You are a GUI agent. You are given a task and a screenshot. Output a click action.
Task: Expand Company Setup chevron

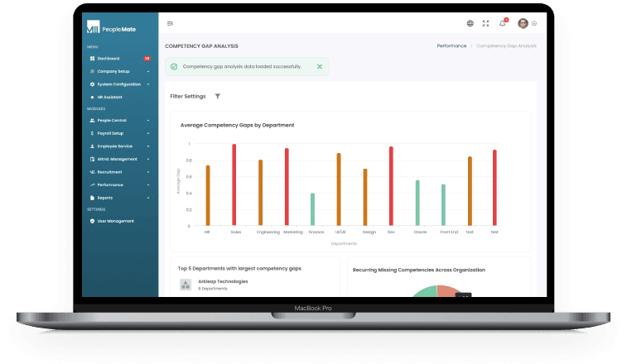tap(148, 71)
